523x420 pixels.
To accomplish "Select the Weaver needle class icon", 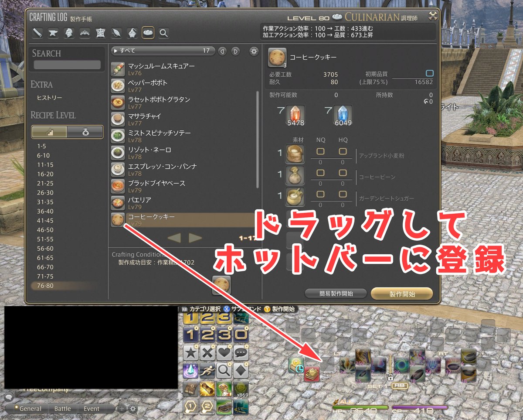I will tap(116, 33).
